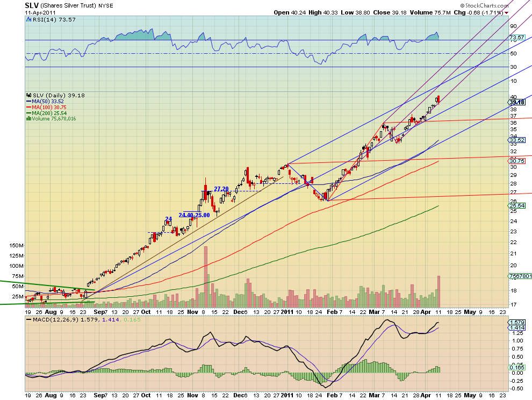This screenshot has width=532, height=400.
Task: Click the May label below the MACD panel
Action: [470, 395]
